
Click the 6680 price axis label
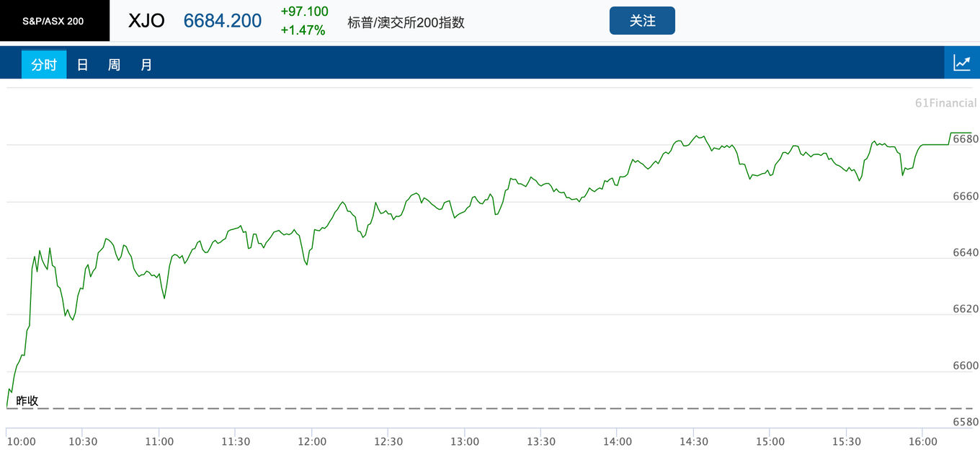point(966,139)
